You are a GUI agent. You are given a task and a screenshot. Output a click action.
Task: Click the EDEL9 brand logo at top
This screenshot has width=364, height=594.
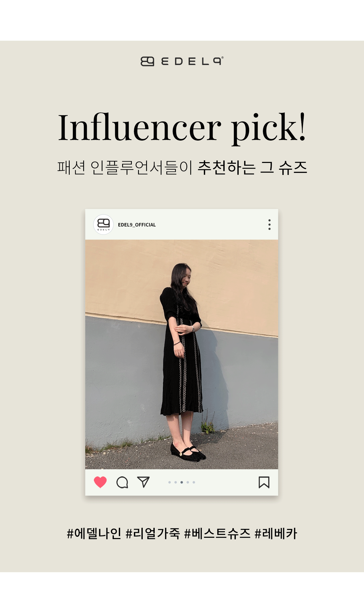click(x=182, y=61)
